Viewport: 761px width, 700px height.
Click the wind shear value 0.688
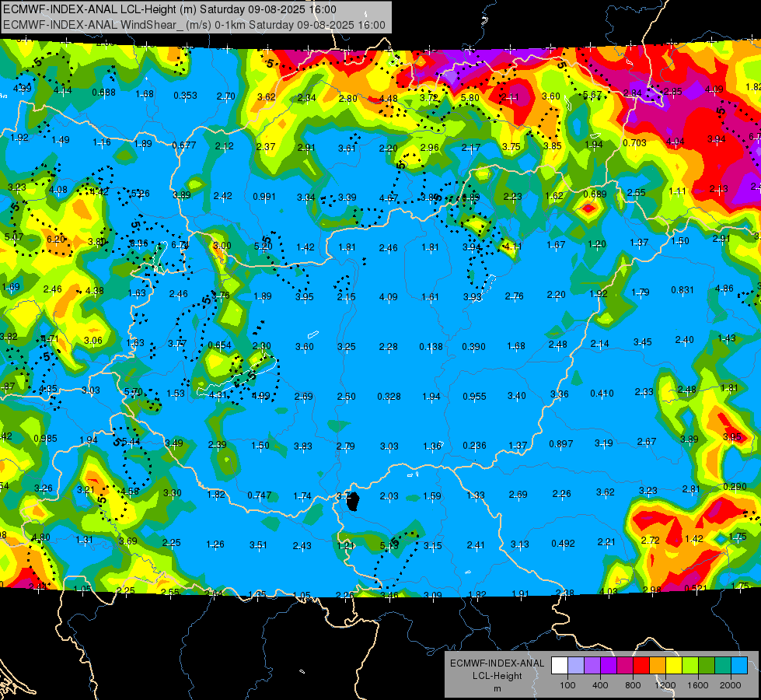tap(104, 93)
